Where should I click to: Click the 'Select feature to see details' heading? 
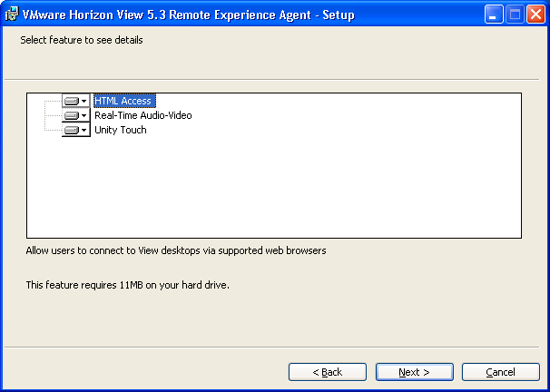(x=82, y=40)
